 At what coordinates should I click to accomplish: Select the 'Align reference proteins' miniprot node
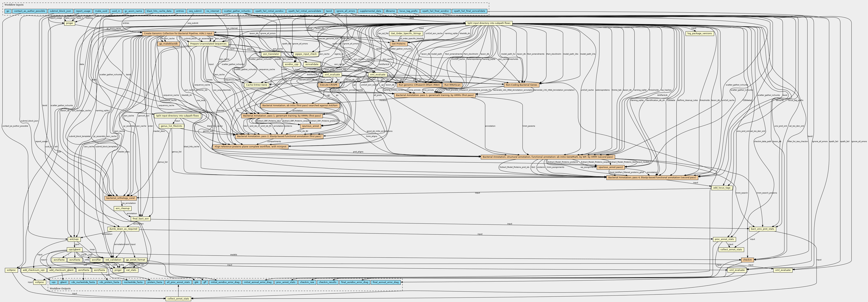[x=250, y=147]
